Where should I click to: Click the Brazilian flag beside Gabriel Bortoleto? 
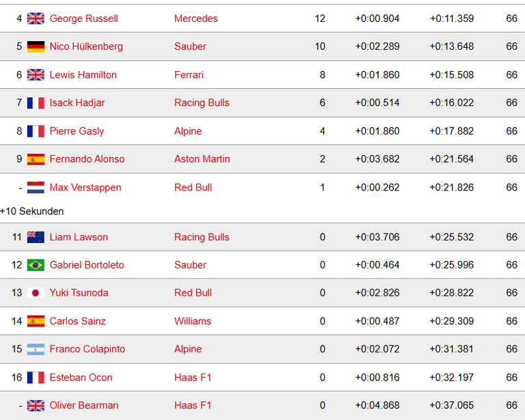pyautogui.click(x=36, y=265)
